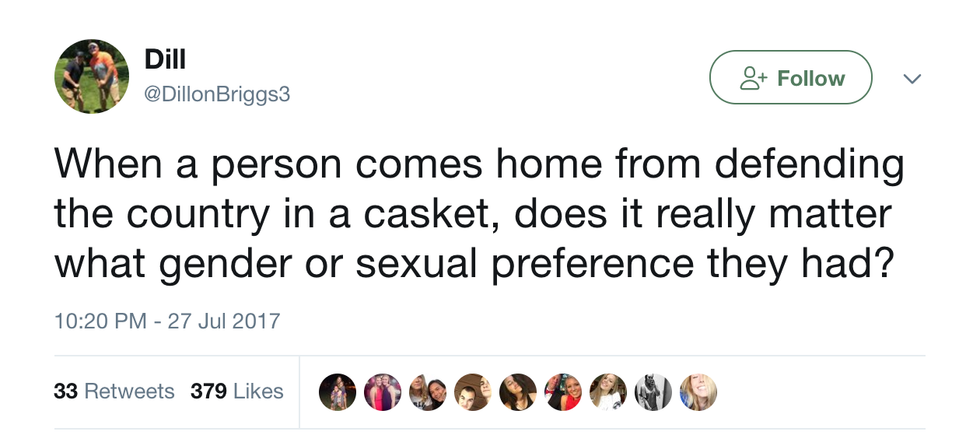Open avatar showing two girls' close-up selfie
This screenshot has width=980, height=436.
[x=427, y=392]
